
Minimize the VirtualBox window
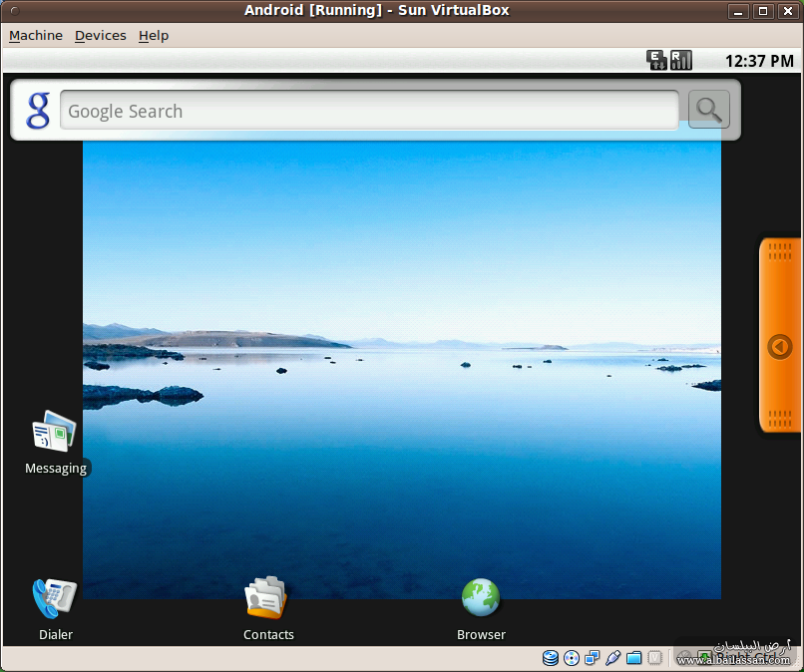738,11
